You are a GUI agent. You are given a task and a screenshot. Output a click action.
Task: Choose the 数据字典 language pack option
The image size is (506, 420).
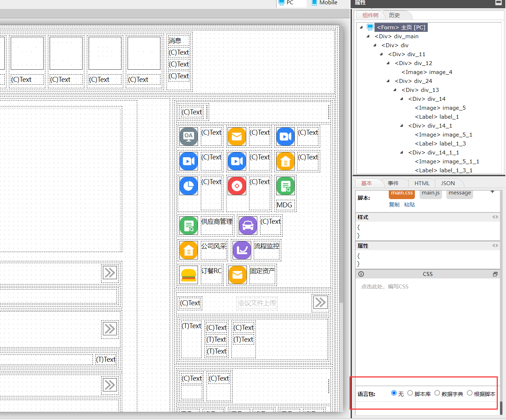pos(437,393)
